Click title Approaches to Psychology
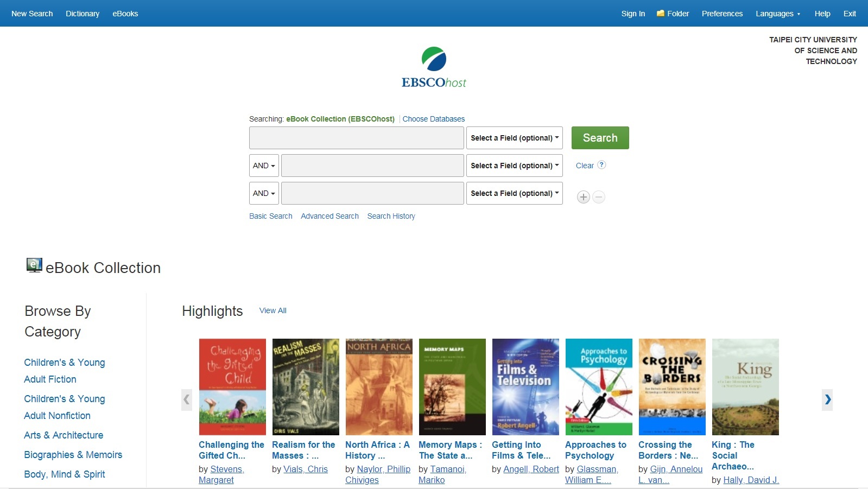868x489 pixels. [x=595, y=450]
